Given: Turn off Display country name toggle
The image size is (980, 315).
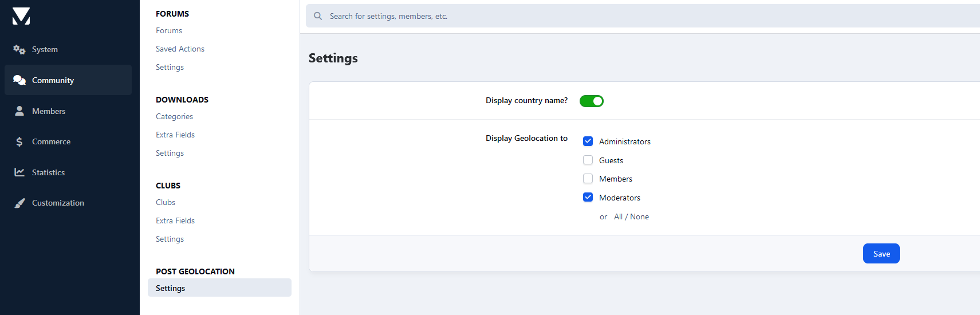Looking at the screenshot, I should (591, 101).
